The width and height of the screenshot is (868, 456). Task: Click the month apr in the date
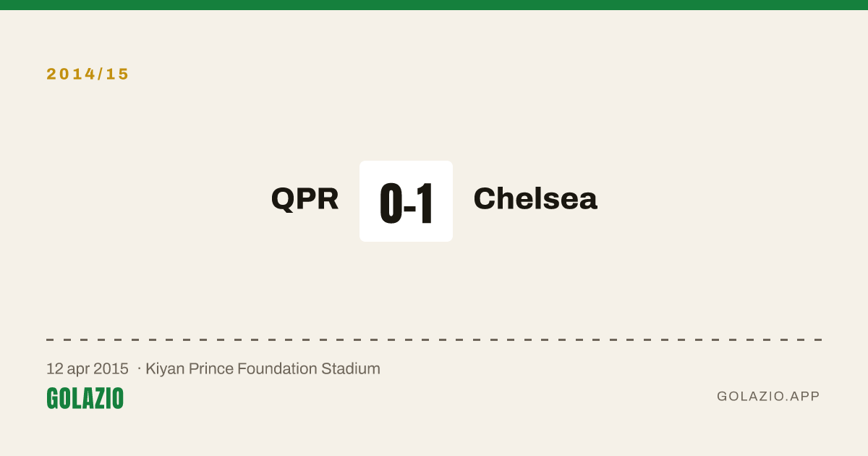tap(79, 370)
